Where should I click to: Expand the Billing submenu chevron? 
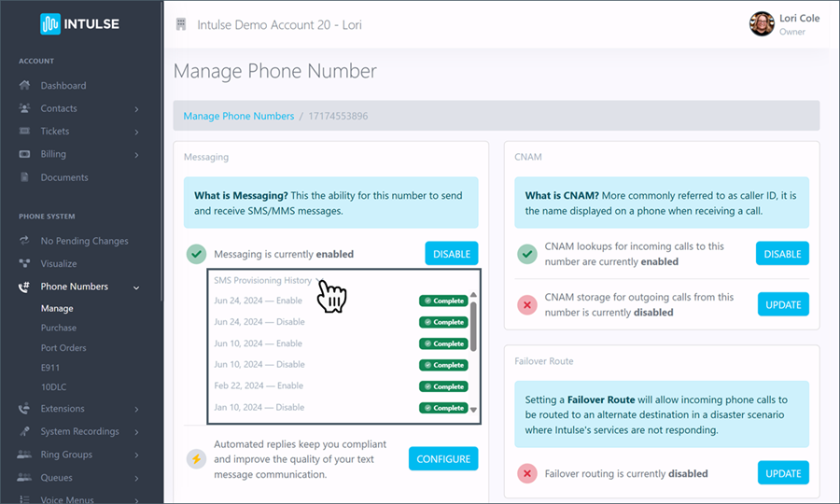pyautogui.click(x=136, y=155)
